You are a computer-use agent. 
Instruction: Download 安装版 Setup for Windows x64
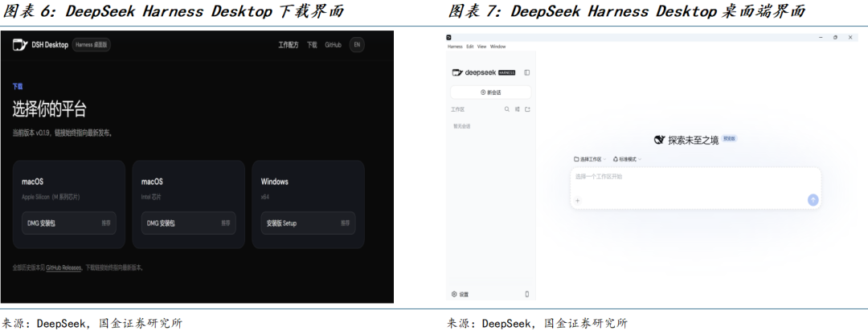(309, 223)
